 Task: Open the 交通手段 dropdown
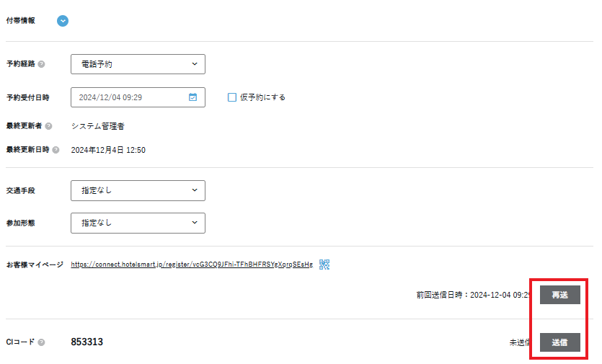pos(138,190)
